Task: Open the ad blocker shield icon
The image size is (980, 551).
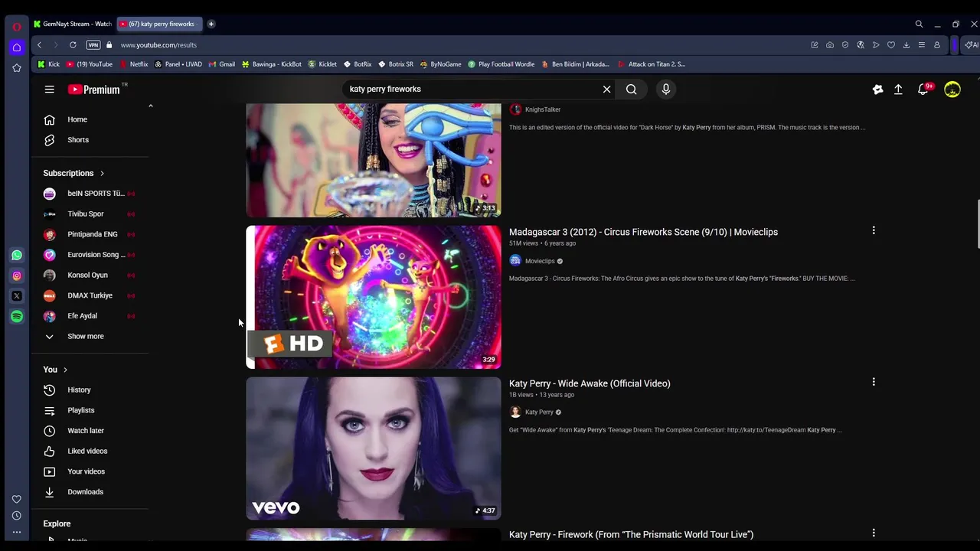Action: tap(845, 45)
